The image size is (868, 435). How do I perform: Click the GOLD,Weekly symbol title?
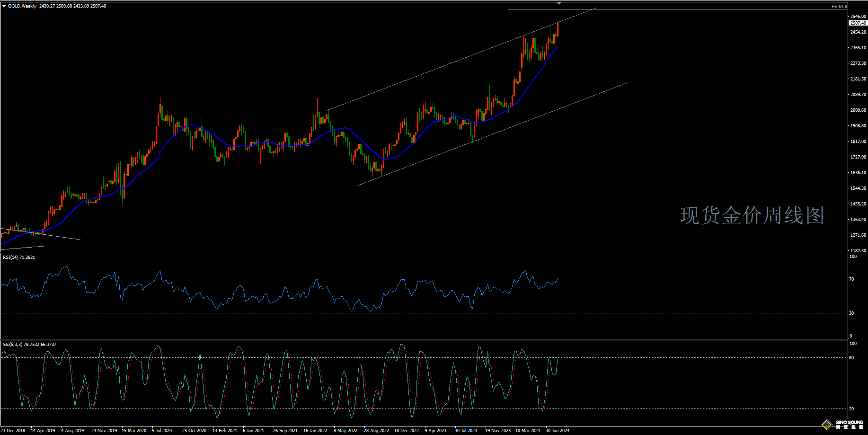22,6
